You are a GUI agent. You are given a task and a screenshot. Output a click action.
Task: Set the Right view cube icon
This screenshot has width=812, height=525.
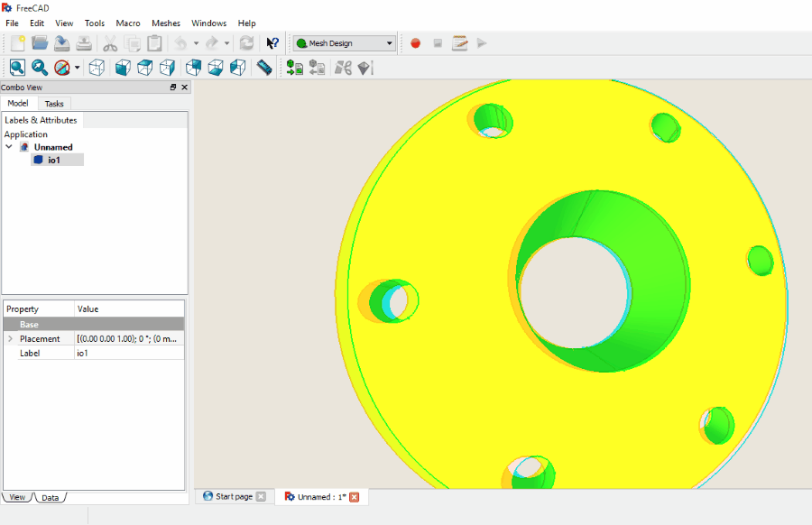click(167, 68)
